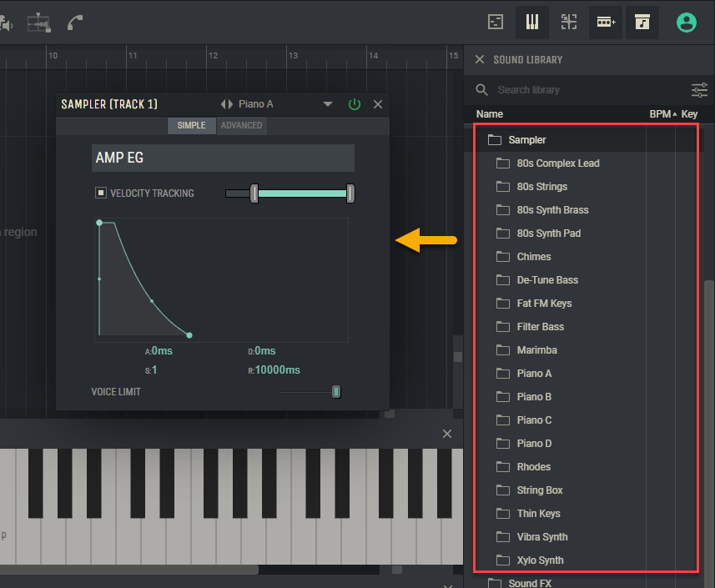
Task: Click the Sound Library vertical scrollbar
Action: click(x=709, y=433)
